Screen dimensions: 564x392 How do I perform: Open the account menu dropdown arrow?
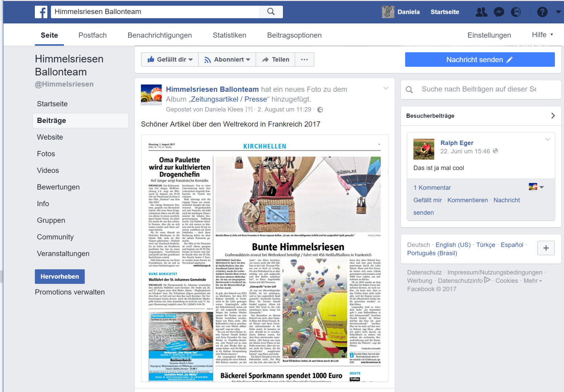[558, 12]
